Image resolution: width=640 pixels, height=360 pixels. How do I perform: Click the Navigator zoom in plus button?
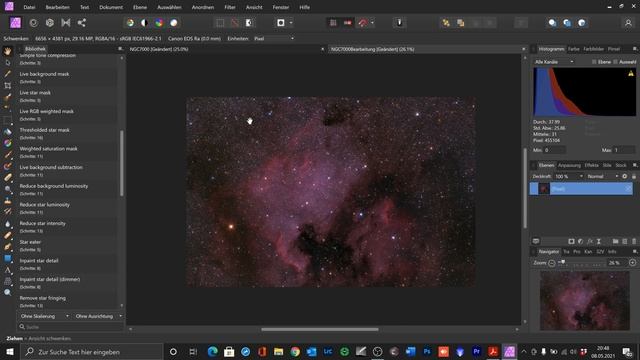coord(632,263)
